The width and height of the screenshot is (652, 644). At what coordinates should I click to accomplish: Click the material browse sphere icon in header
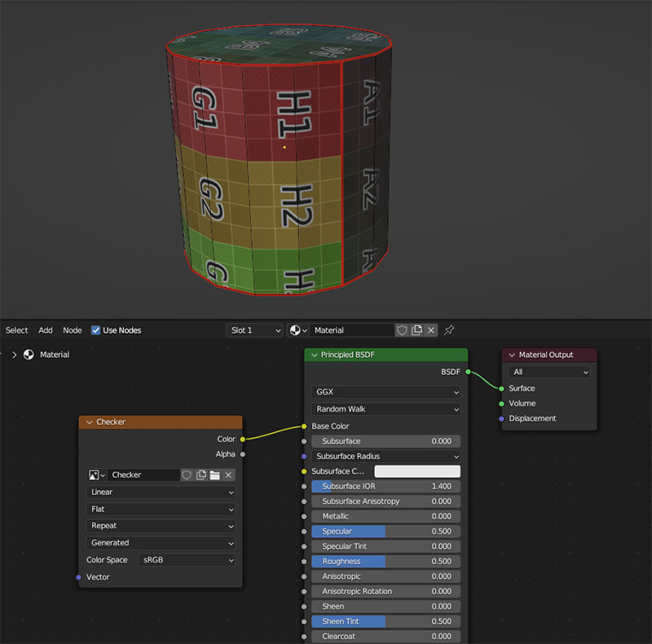tap(297, 330)
